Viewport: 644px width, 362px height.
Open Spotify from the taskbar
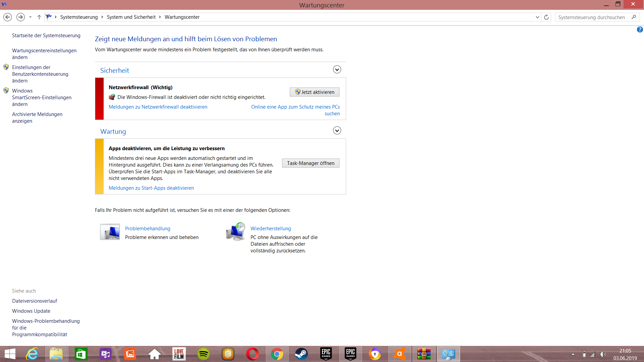pos(203,354)
